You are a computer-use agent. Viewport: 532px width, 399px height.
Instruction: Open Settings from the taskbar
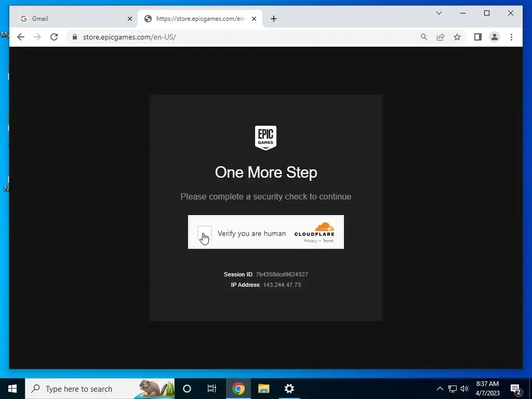[x=289, y=389]
